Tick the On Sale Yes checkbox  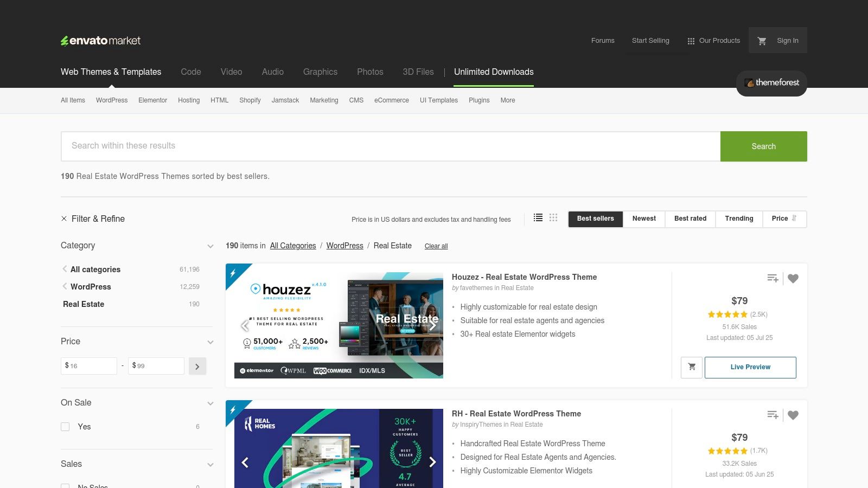pyautogui.click(x=65, y=427)
